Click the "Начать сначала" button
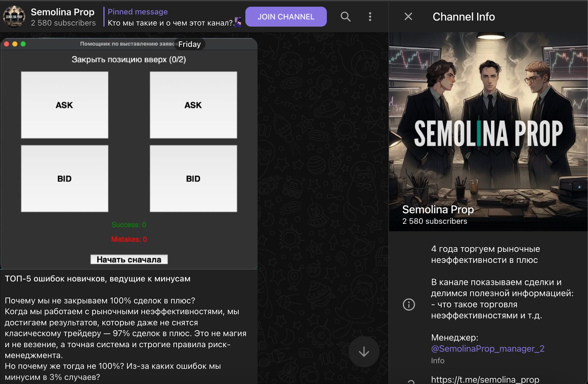The image size is (588, 384). click(x=129, y=259)
